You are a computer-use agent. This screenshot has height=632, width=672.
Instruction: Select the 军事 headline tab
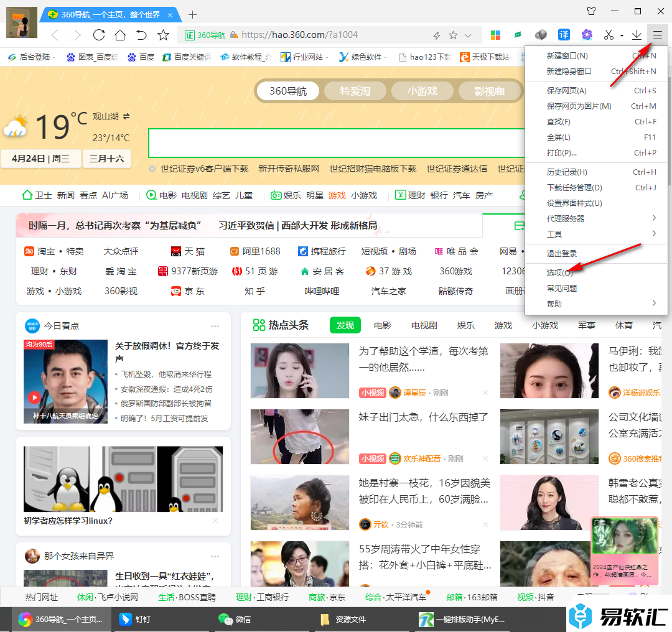click(x=586, y=325)
